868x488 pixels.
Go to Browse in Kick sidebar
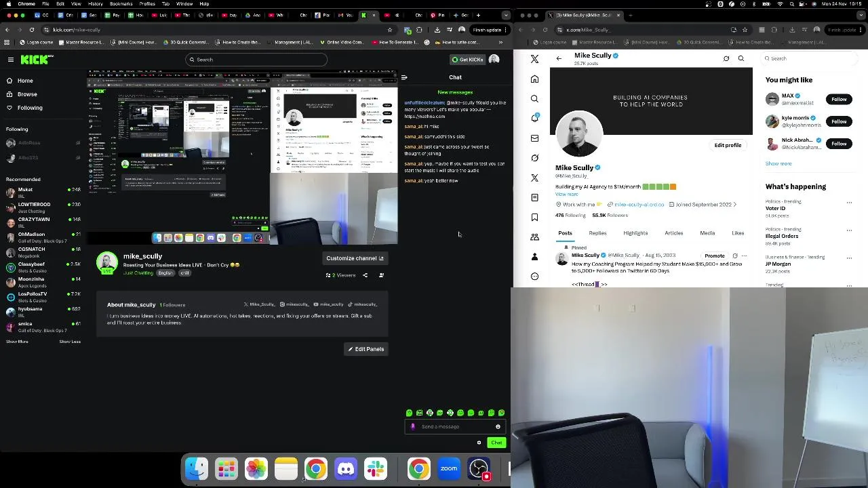pyautogui.click(x=27, y=94)
